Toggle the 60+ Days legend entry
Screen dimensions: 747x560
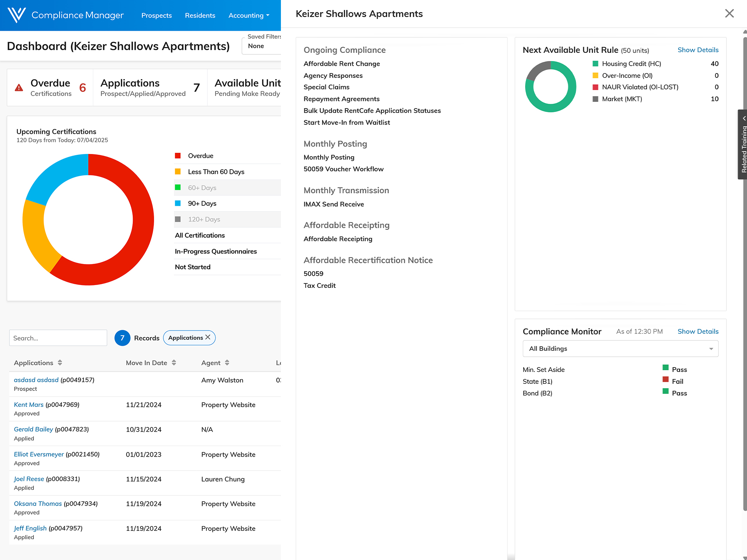202,188
